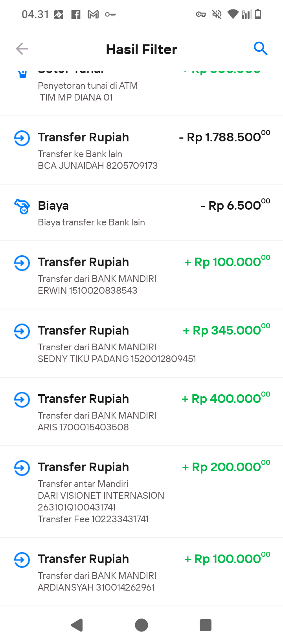Tap transfer icon beside ARIS transaction

point(22,400)
